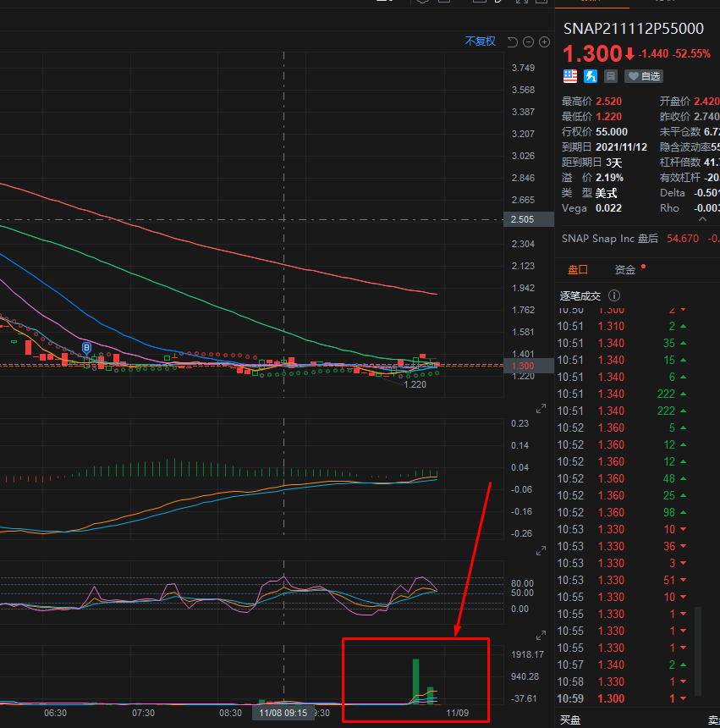Collapse the quote details with the chevron

(x=703, y=218)
